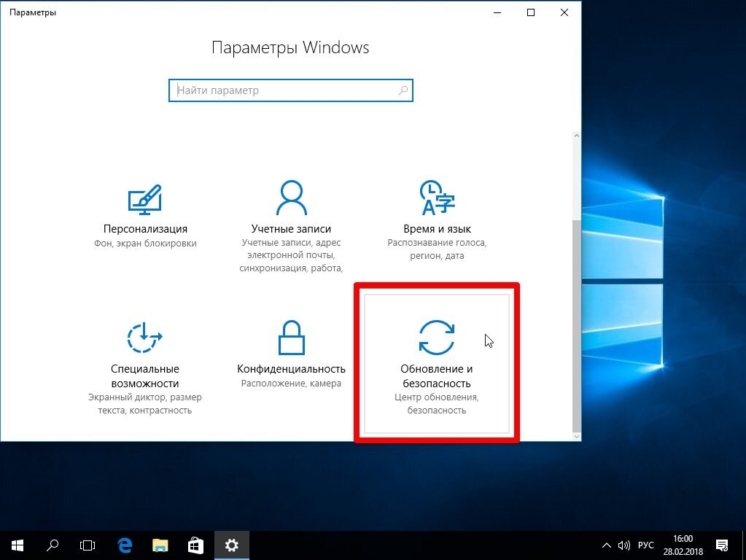Click 'Фон, экран блокировки' description
This screenshot has height=560, width=746.
(x=145, y=243)
